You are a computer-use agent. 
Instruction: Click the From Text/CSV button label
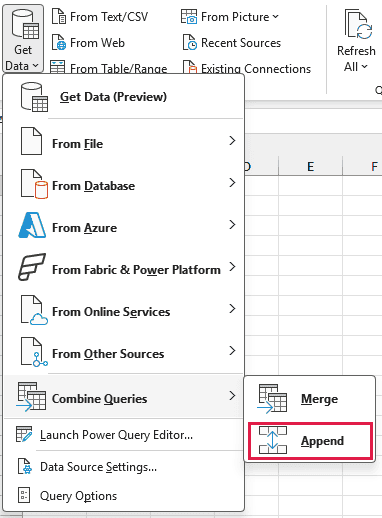click(109, 17)
